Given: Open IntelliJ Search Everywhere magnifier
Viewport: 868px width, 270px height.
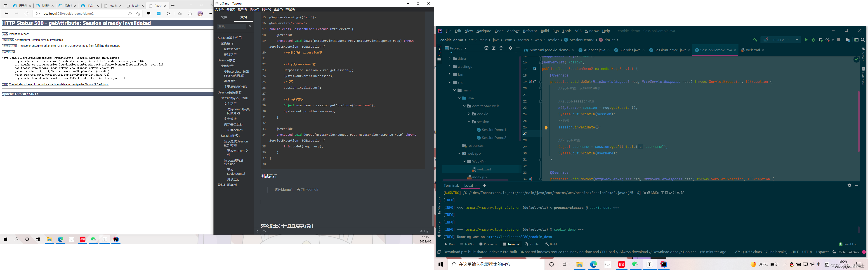Looking at the screenshot, I should 863,40.
